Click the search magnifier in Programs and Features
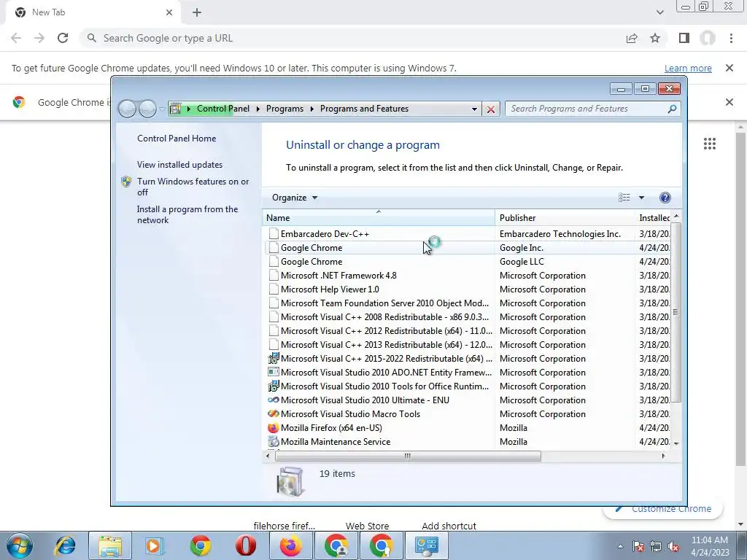 (672, 109)
